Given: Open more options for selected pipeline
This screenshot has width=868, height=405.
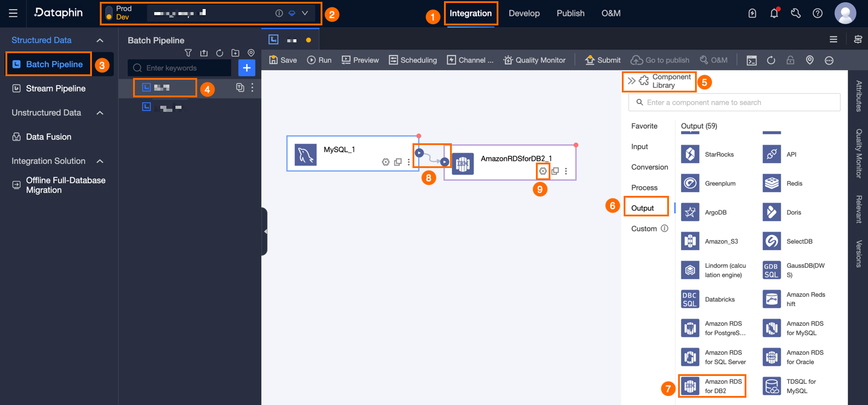Looking at the screenshot, I should (252, 88).
